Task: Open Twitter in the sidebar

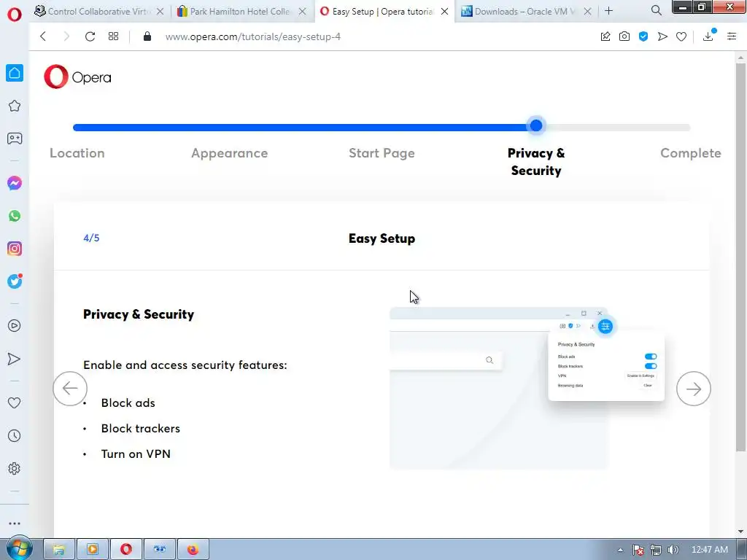Action: pyautogui.click(x=15, y=281)
